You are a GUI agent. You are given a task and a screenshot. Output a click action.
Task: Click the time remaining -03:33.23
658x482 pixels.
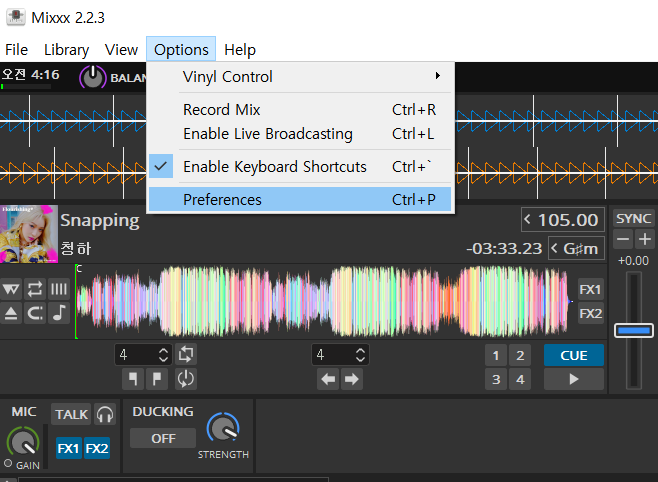point(504,249)
